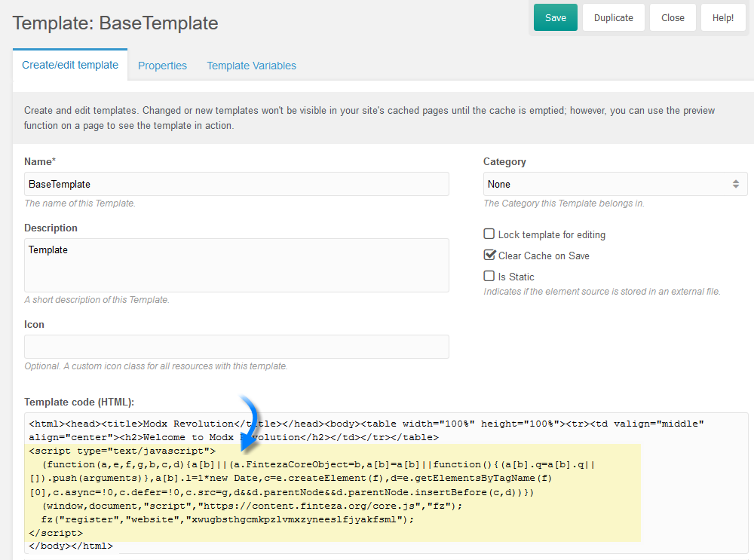Click the empty Icon class field
Screen dimensions: 754x560
coord(236,347)
